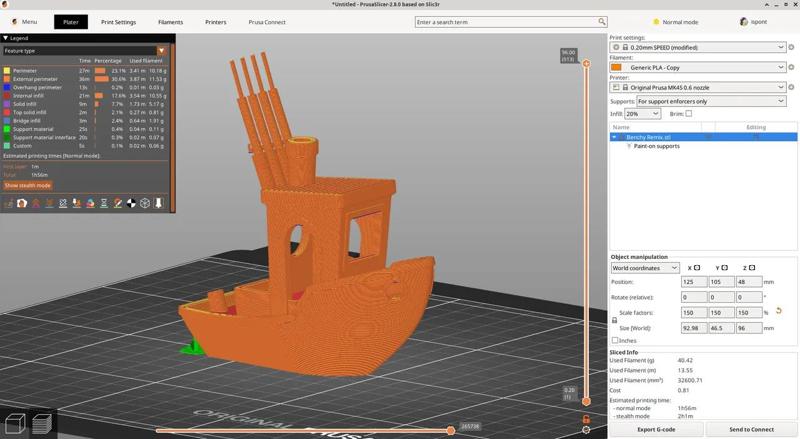Click the Show stealth mode button

pyautogui.click(x=28, y=185)
